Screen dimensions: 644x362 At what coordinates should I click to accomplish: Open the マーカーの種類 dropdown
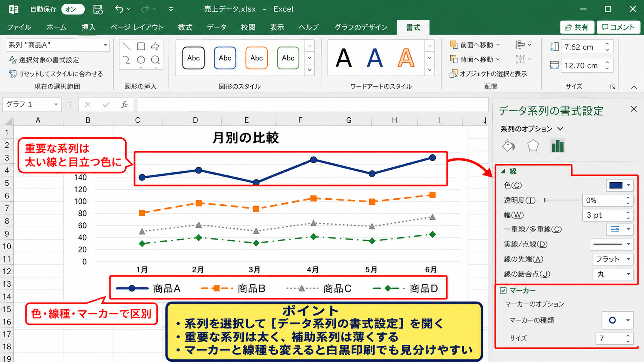pyautogui.click(x=617, y=320)
